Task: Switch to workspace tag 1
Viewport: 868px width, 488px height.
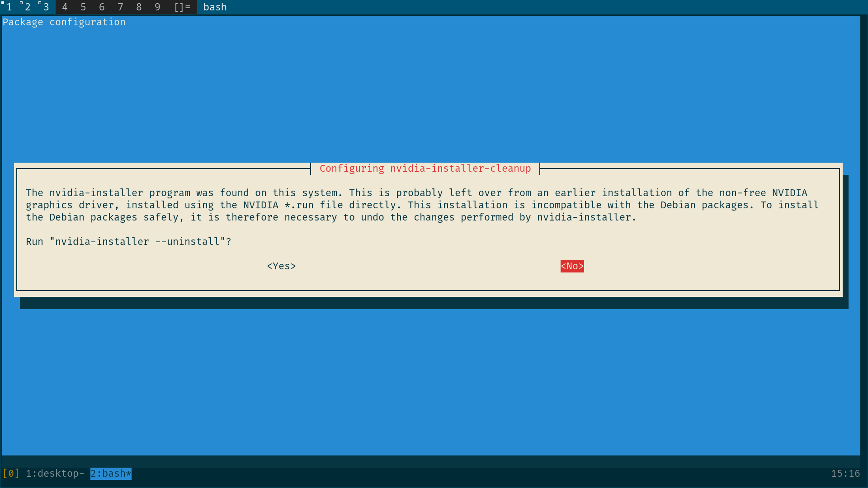Action: click(9, 7)
